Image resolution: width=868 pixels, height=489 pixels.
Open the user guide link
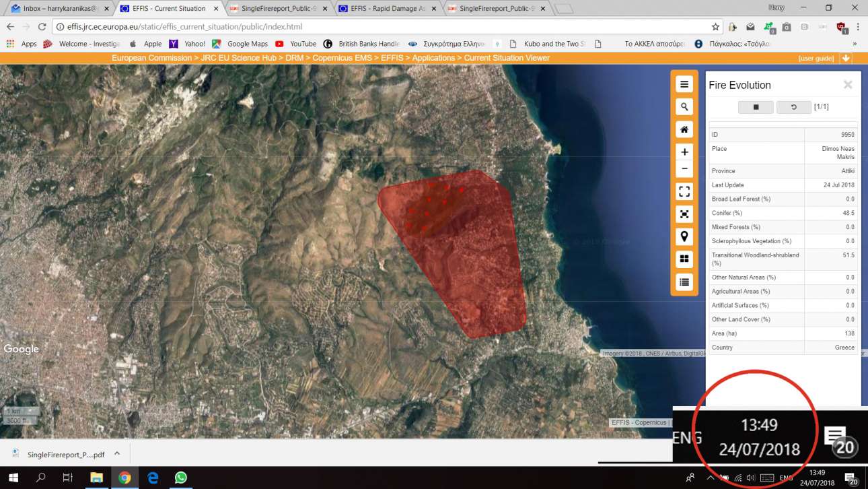click(816, 59)
